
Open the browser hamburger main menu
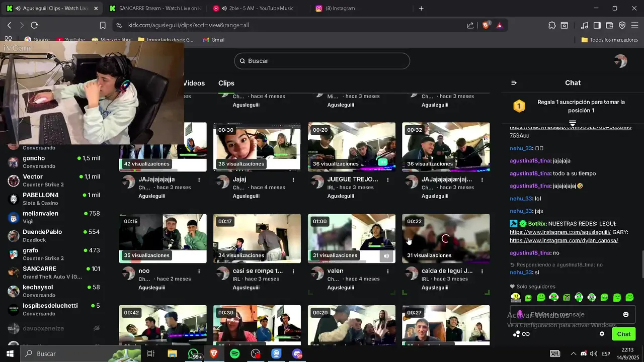634,25
